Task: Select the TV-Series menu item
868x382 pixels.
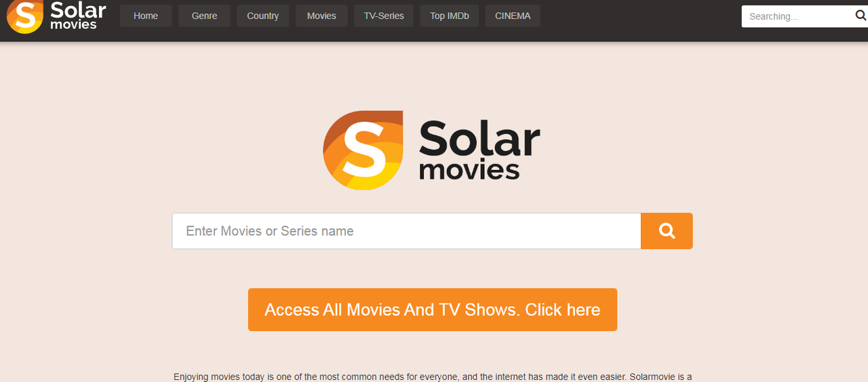Action: (384, 16)
